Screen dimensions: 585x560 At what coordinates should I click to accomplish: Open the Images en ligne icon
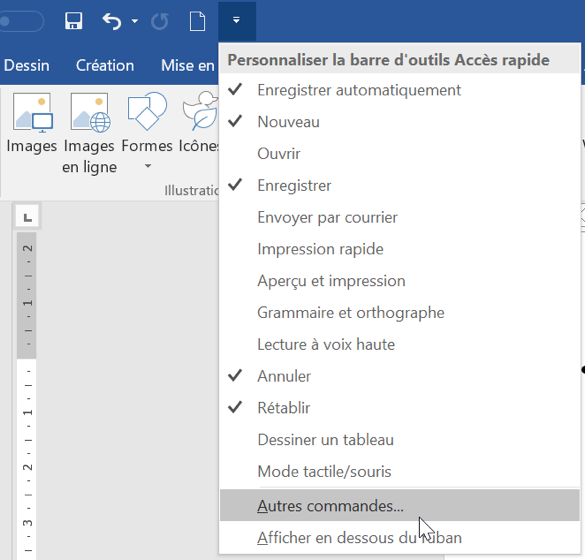[x=90, y=113]
